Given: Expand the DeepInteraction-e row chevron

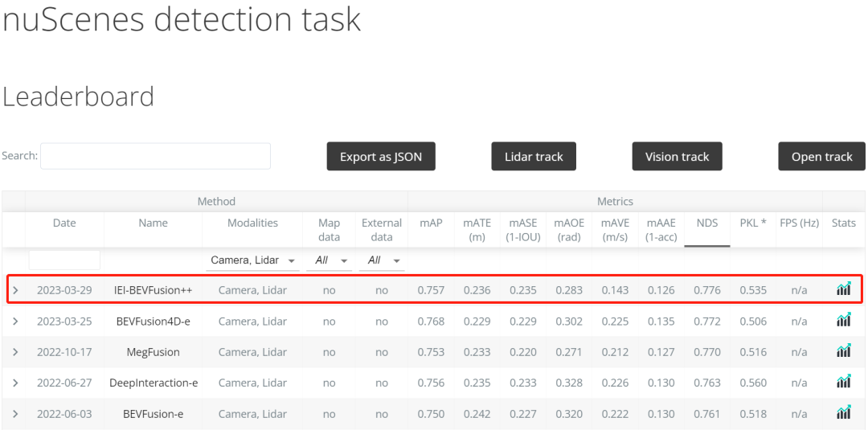Looking at the screenshot, I should pyautogui.click(x=15, y=383).
